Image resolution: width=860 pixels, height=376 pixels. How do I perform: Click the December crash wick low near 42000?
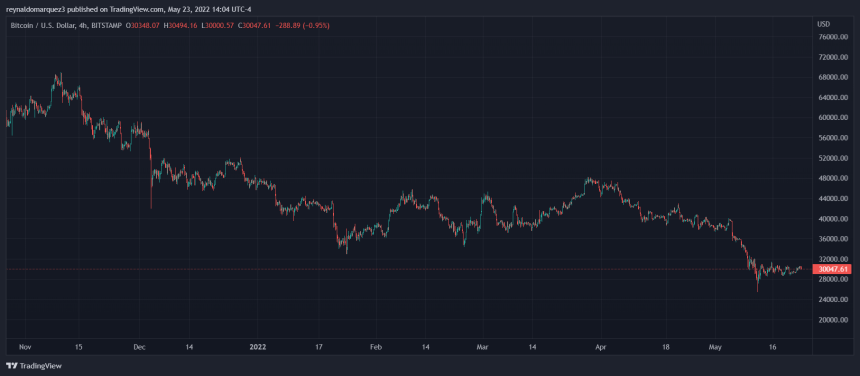click(151, 207)
